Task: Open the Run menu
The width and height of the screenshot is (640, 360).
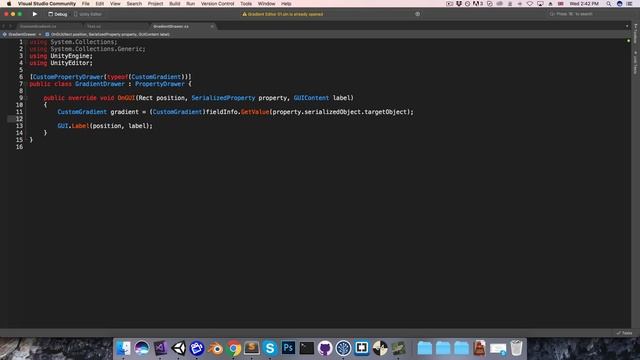Action: tap(190, 4)
